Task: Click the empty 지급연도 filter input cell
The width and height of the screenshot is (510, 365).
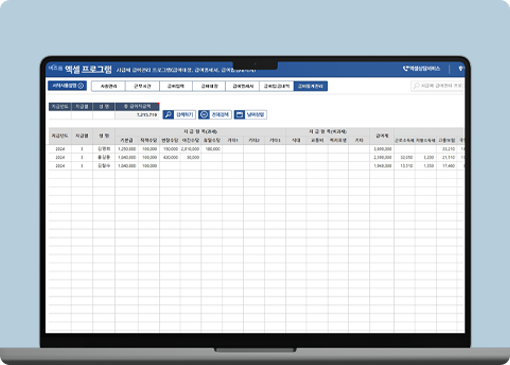Action: click(x=60, y=115)
